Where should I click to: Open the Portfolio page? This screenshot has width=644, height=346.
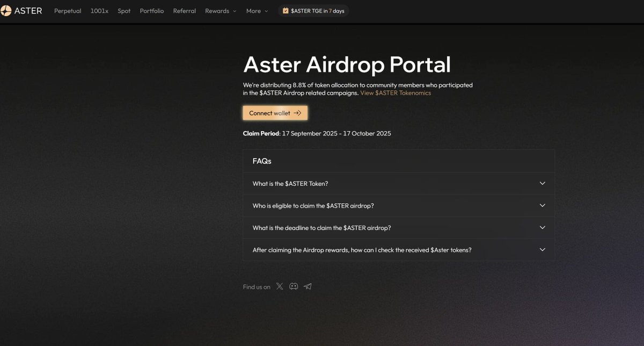(x=152, y=11)
